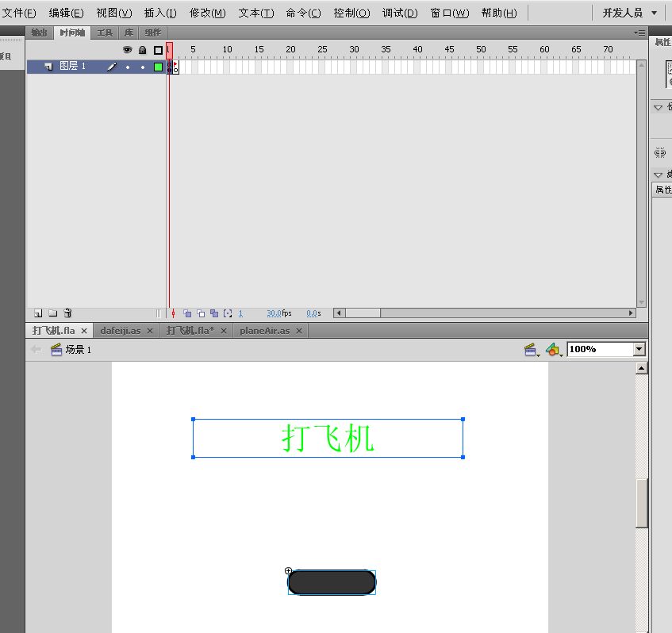672x633 pixels.
Task: Open the 视图(V) menu
Action: 114,13
